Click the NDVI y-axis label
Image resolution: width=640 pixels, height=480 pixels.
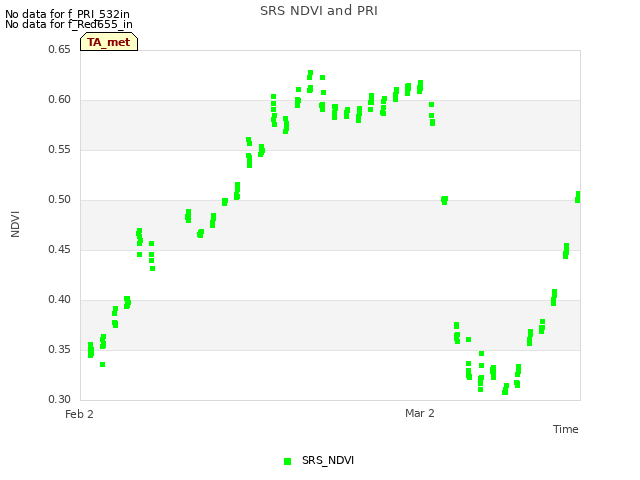(15, 224)
